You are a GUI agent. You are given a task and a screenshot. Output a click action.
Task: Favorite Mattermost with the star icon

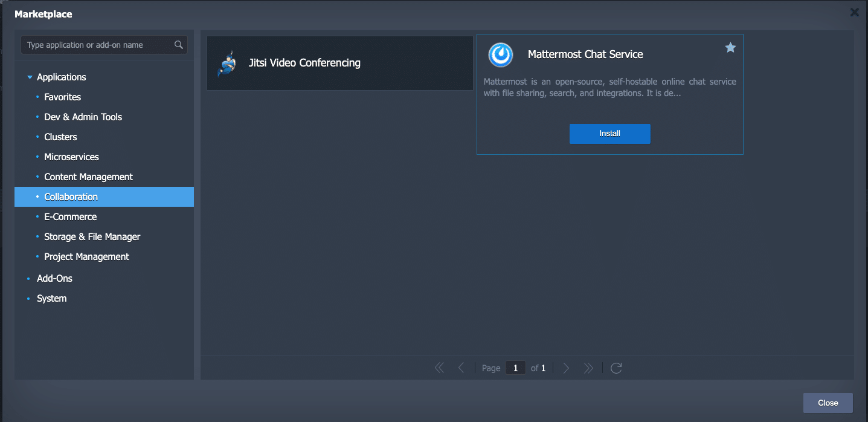pyautogui.click(x=730, y=47)
